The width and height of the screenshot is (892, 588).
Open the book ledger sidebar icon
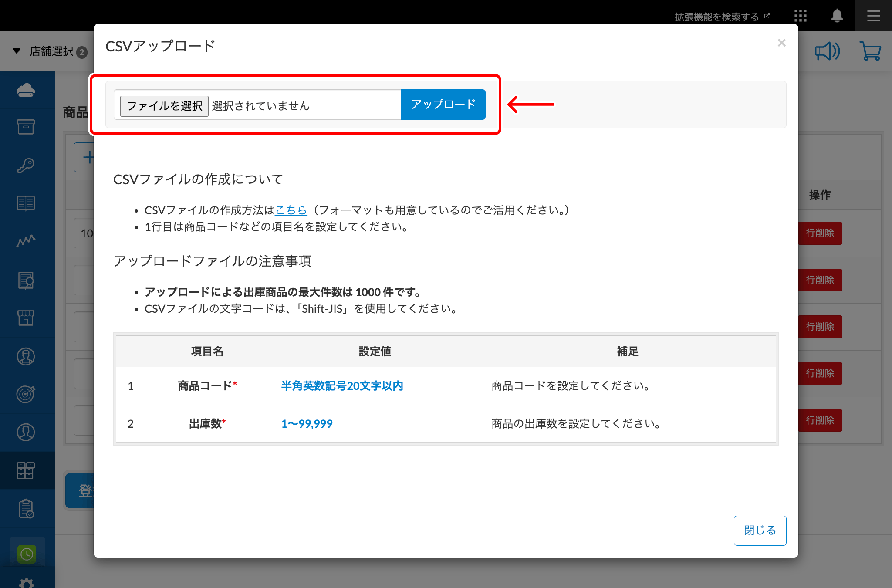[26, 203]
